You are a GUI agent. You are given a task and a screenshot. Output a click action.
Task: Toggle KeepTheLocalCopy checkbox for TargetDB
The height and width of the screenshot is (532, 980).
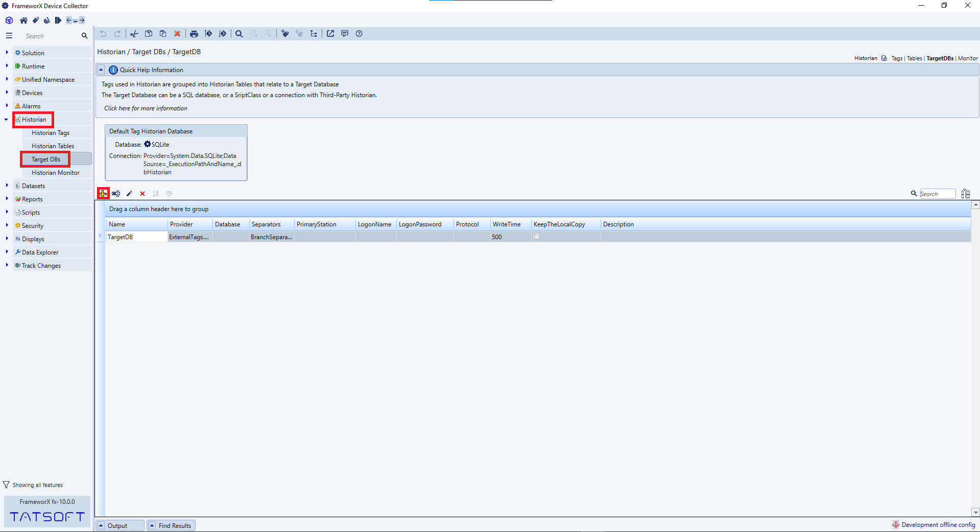(x=536, y=237)
